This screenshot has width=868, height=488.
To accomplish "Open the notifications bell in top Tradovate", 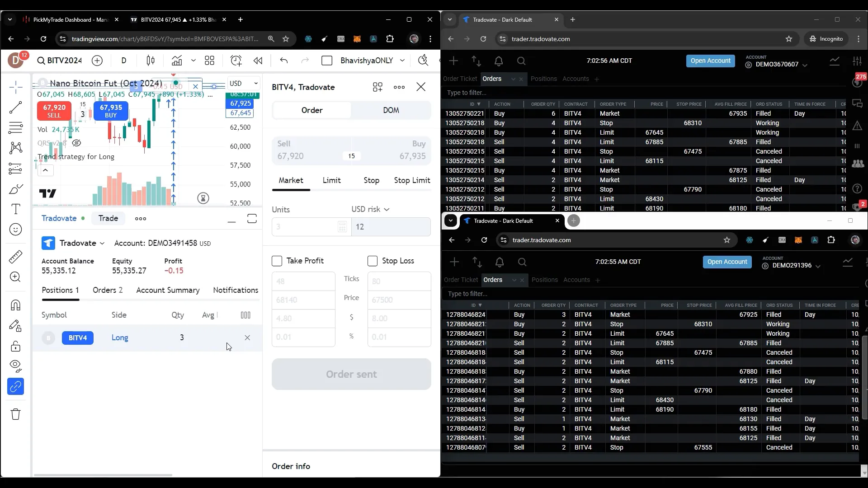I will pos(499,61).
